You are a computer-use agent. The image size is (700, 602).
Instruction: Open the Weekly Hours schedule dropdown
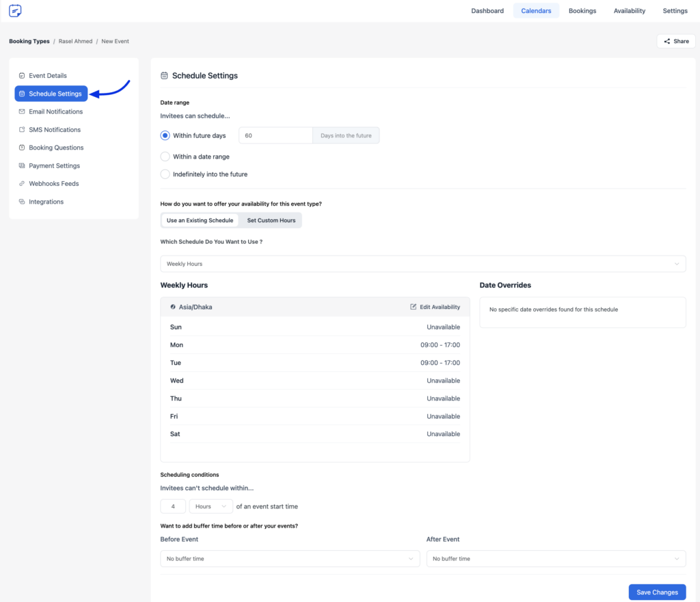tap(422, 264)
